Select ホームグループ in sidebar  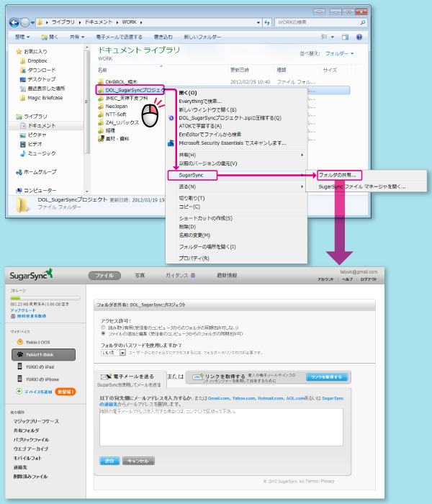point(36,172)
